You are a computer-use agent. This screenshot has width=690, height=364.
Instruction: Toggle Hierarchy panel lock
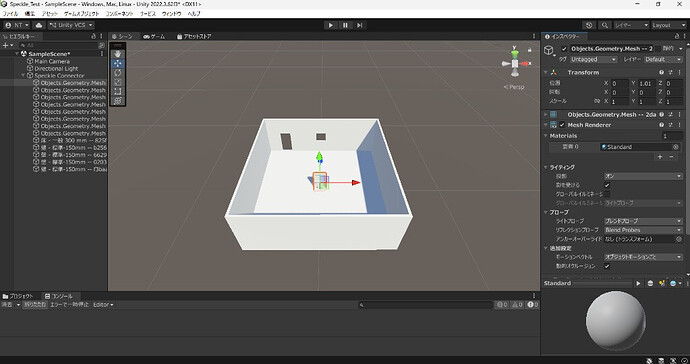[93, 36]
